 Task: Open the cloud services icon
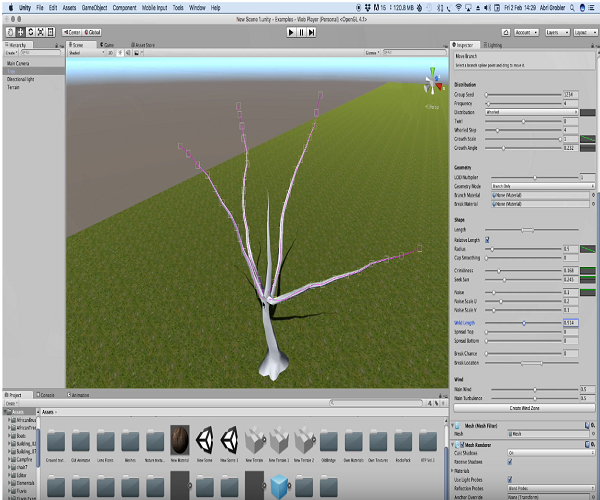[x=506, y=33]
